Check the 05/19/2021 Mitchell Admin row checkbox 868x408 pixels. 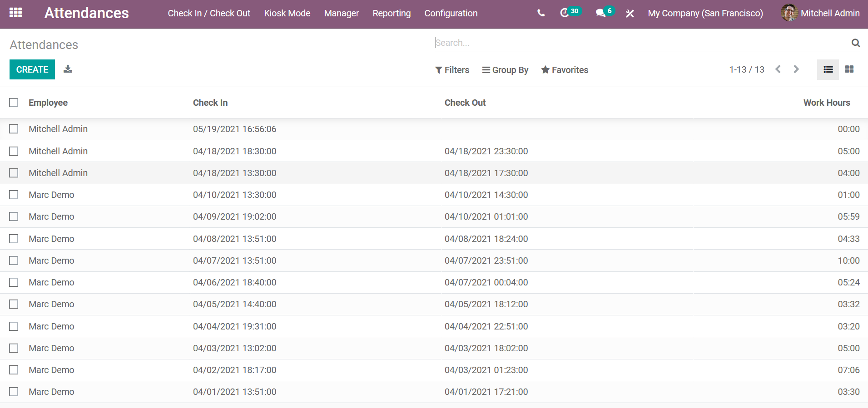(x=14, y=129)
